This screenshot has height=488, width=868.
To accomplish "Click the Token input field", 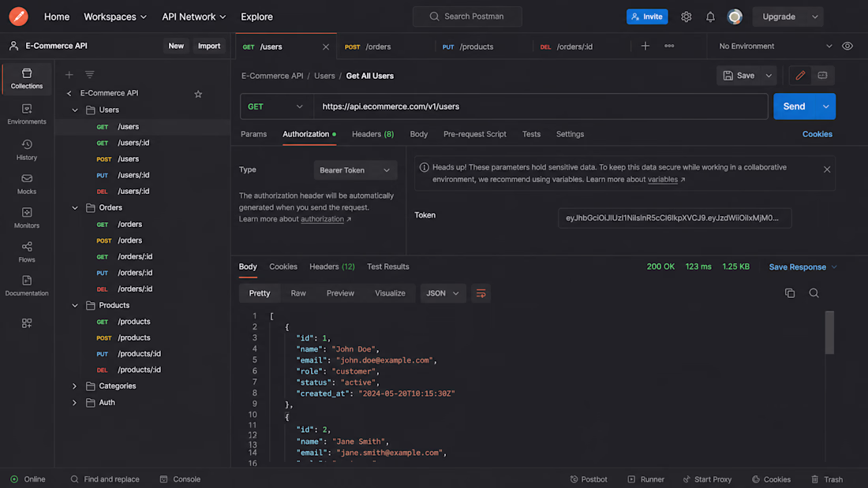I will click(674, 218).
